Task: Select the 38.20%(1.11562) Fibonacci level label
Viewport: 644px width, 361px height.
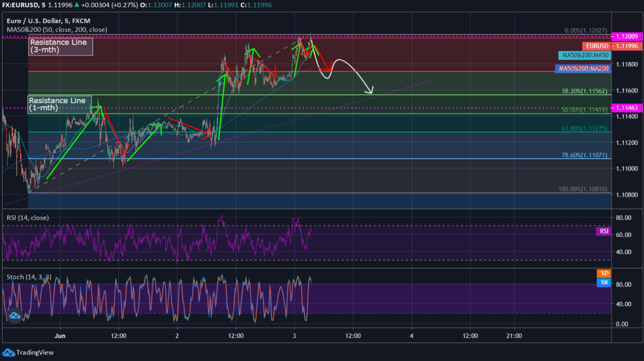Action: pos(584,91)
